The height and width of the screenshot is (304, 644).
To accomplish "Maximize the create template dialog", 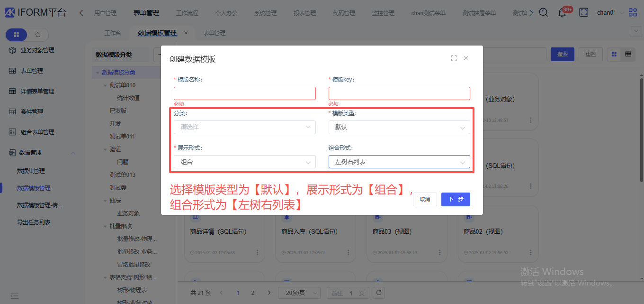I will pos(454,58).
